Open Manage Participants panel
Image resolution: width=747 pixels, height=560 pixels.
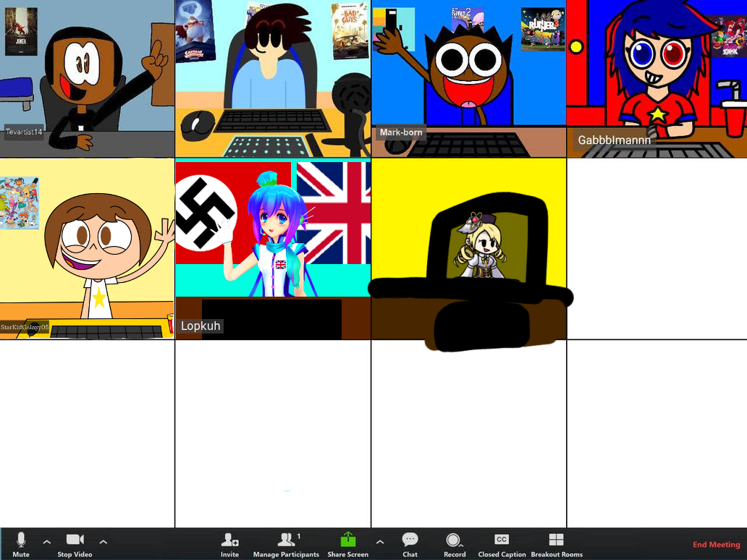286,544
